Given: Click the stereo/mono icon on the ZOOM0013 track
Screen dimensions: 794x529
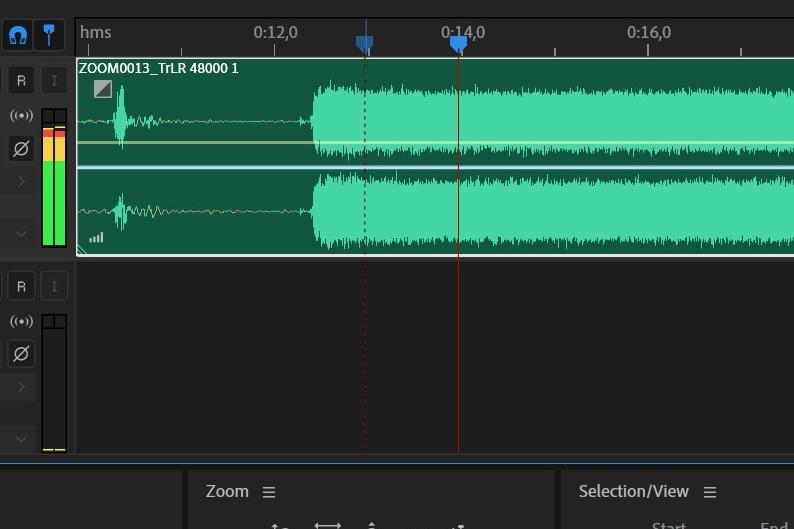Looking at the screenshot, I should (x=21, y=115).
